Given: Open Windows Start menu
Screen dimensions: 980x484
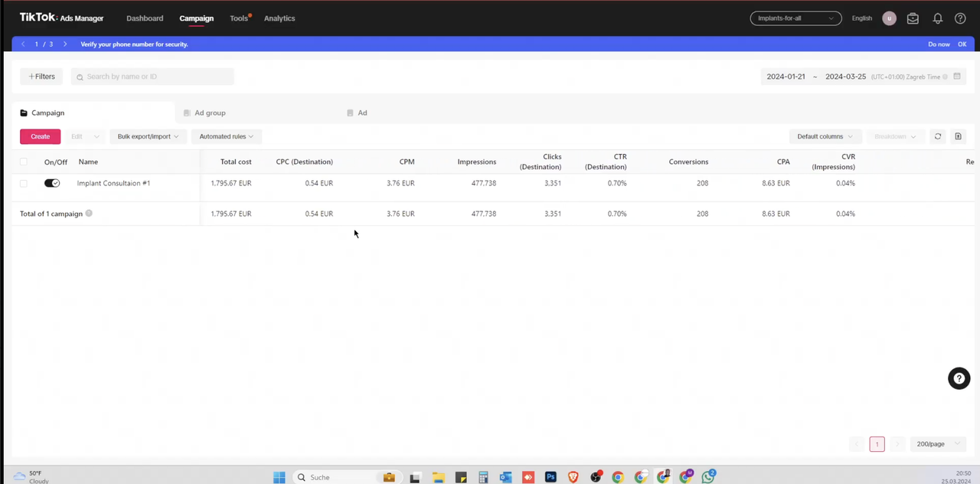Looking at the screenshot, I should pyautogui.click(x=279, y=477).
